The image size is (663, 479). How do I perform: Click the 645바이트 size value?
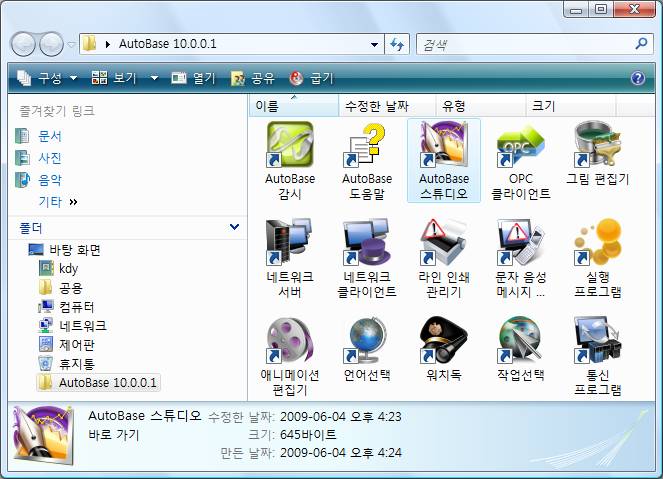308,435
